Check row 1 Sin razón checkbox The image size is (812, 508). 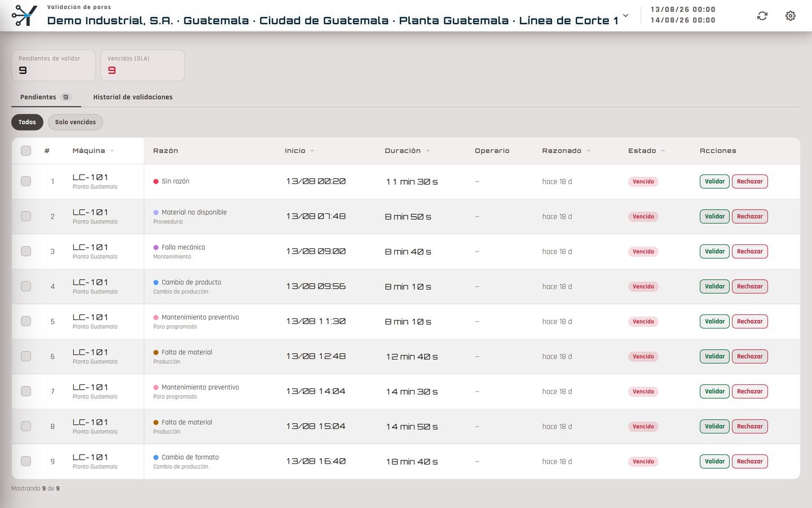click(x=26, y=181)
